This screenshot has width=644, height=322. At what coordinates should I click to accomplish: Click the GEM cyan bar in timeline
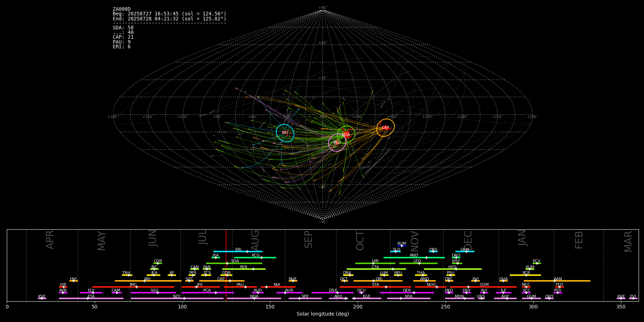tap(465, 252)
